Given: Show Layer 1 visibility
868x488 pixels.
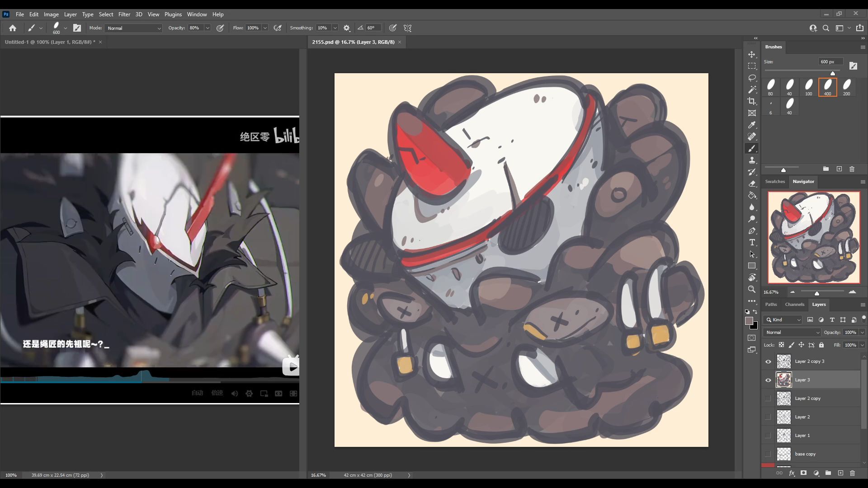Looking at the screenshot, I should click(768, 436).
